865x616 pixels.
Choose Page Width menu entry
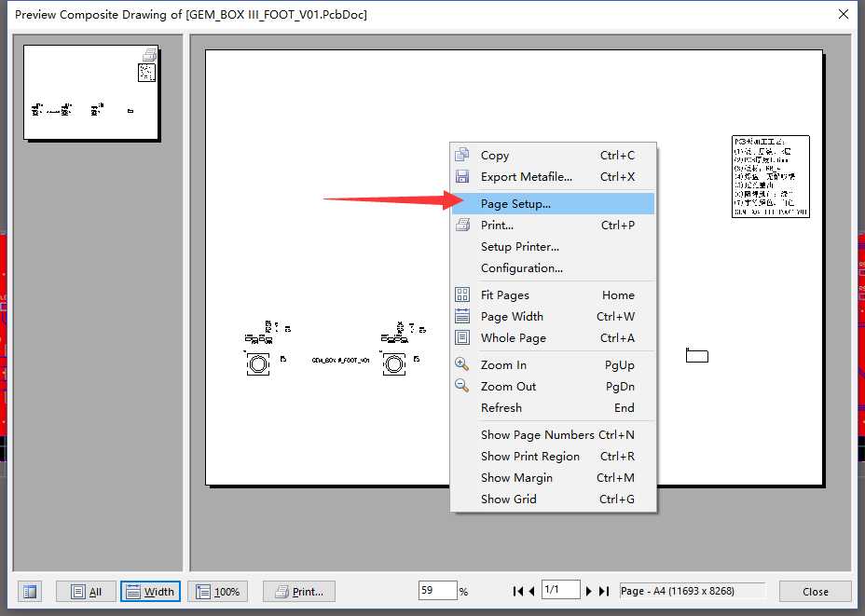[553, 317]
